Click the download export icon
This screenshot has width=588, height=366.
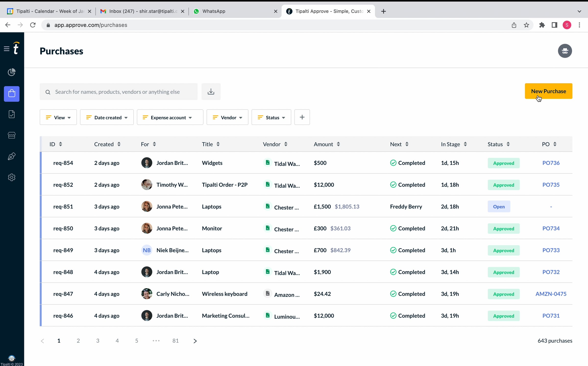point(211,92)
